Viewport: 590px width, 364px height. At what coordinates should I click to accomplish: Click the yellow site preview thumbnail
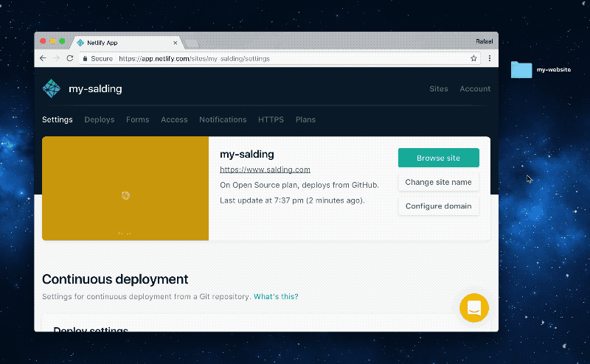click(125, 189)
